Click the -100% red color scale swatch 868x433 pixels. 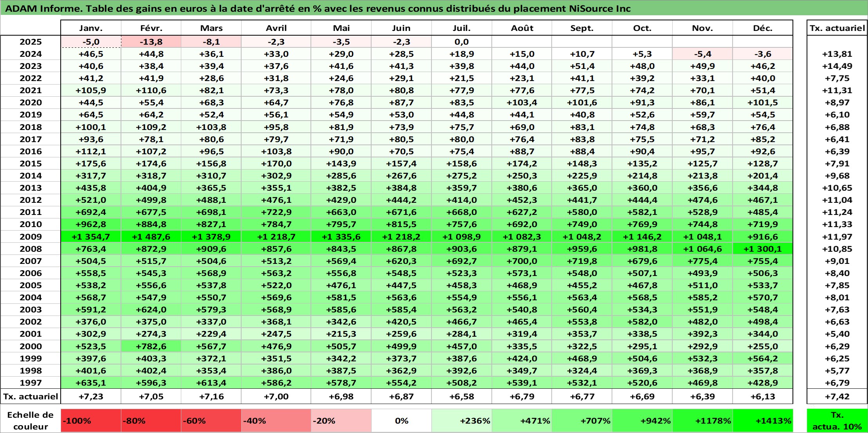click(x=91, y=420)
